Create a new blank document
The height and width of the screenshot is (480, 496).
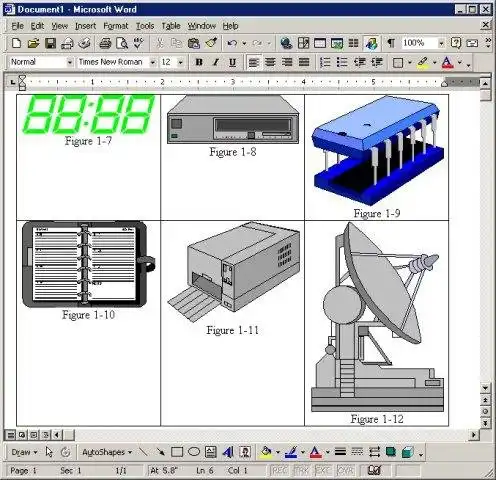16,43
